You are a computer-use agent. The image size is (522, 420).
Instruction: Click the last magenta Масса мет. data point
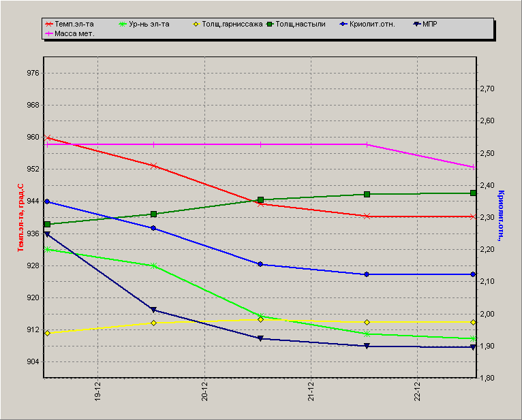[474, 167]
